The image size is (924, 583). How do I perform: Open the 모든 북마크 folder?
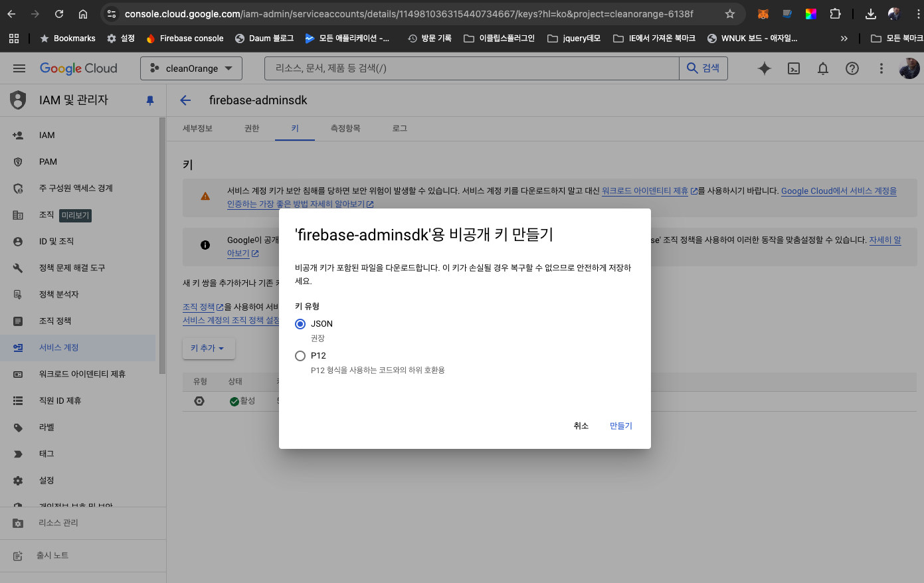(897, 39)
